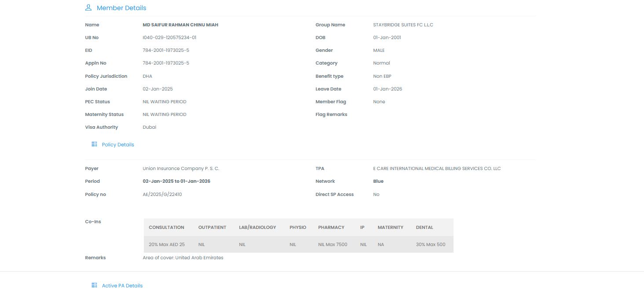Click the CONSULTATION column header
The height and width of the screenshot is (290, 644).
[166, 228]
